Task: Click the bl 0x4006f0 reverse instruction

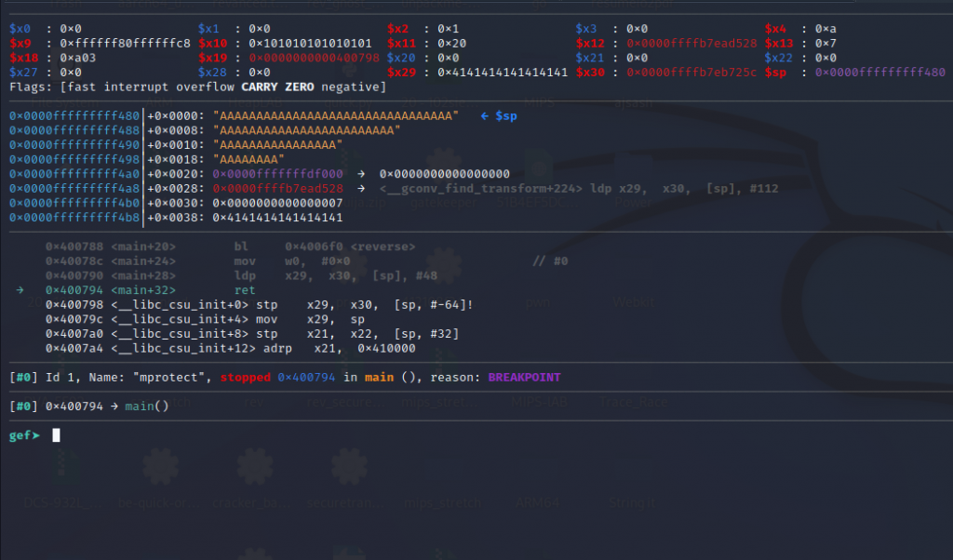Action: [x=325, y=247]
